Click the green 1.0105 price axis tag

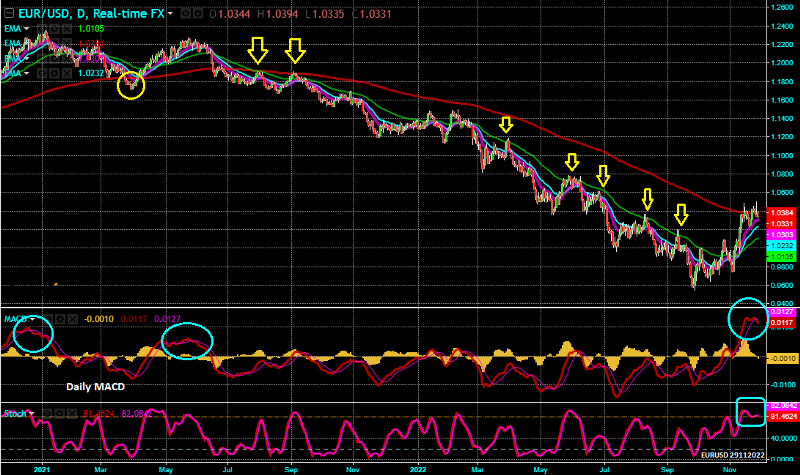[781, 257]
